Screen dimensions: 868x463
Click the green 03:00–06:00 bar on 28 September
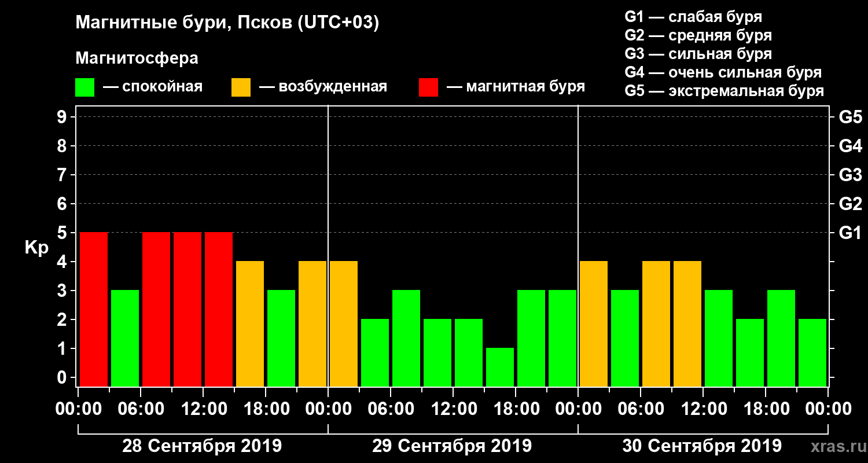pos(125,338)
